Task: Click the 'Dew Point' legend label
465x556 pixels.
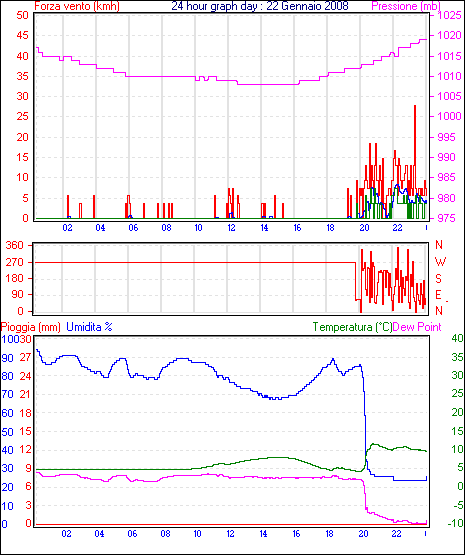Action: click(x=417, y=327)
